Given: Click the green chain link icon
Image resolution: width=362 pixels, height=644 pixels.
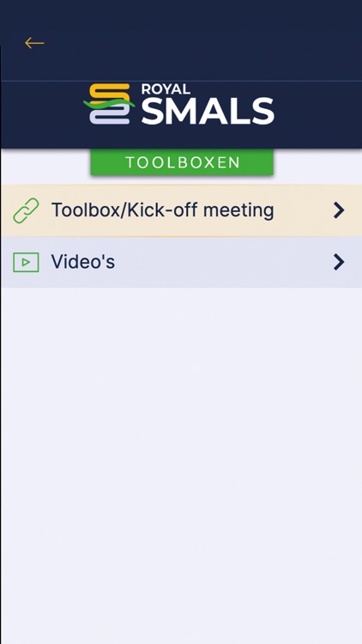Looking at the screenshot, I should (26, 210).
